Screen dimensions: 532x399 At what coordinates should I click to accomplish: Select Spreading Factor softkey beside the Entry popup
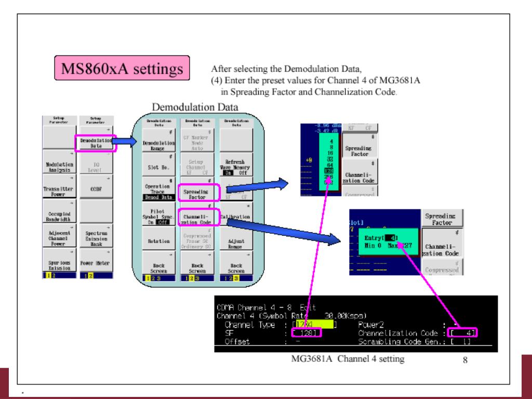[442, 218]
